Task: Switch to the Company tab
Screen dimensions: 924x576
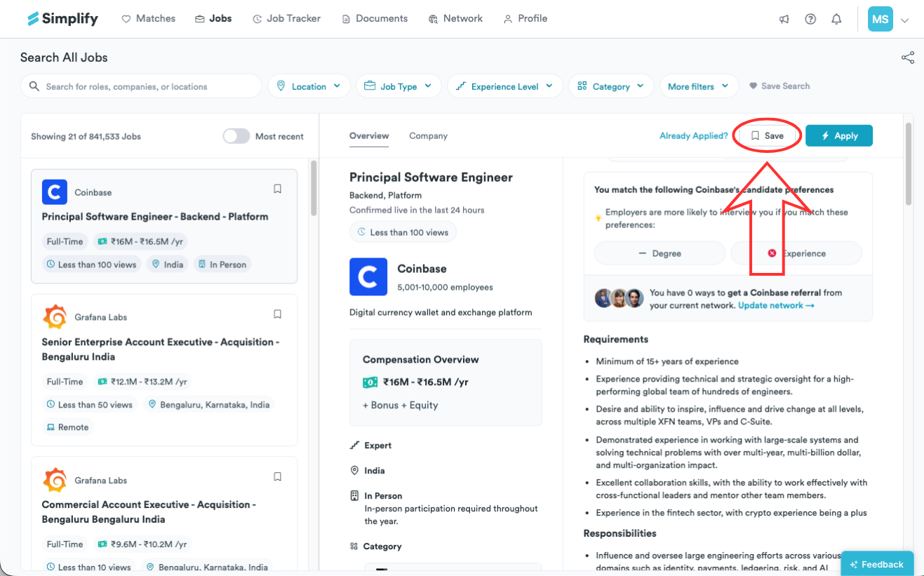Action: point(428,136)
